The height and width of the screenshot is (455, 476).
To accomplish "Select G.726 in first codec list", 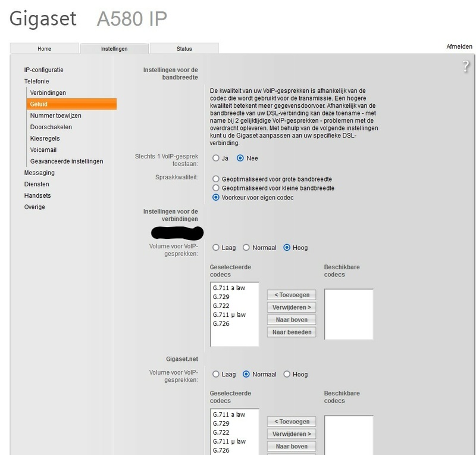I will (x=221, y=324).
